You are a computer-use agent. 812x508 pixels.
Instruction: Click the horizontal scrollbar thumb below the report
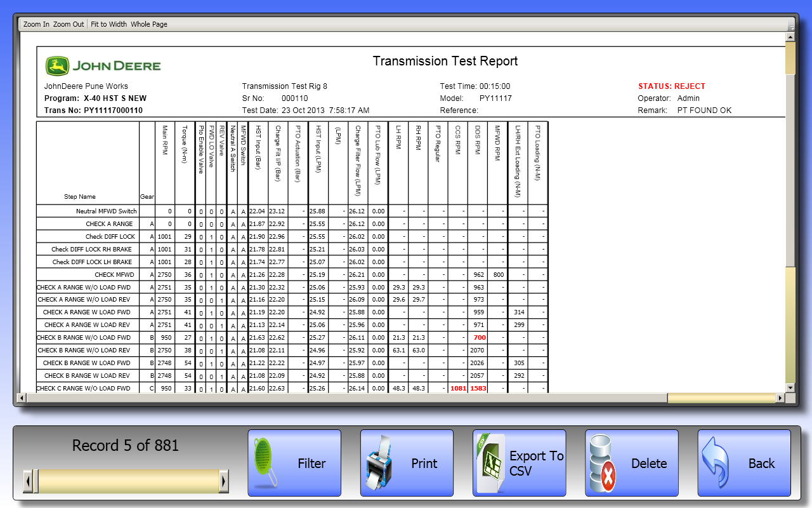[x=721, y=398]
